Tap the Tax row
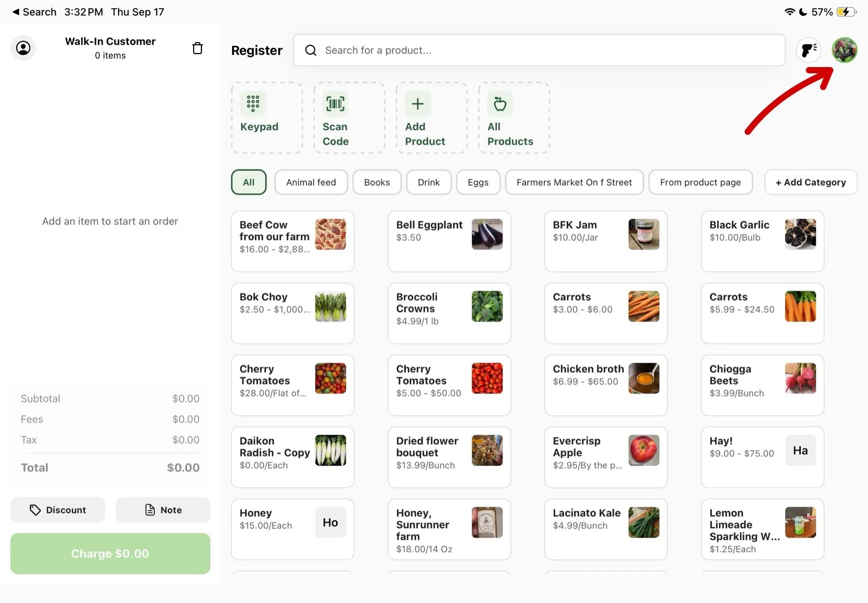 point(110,440)
